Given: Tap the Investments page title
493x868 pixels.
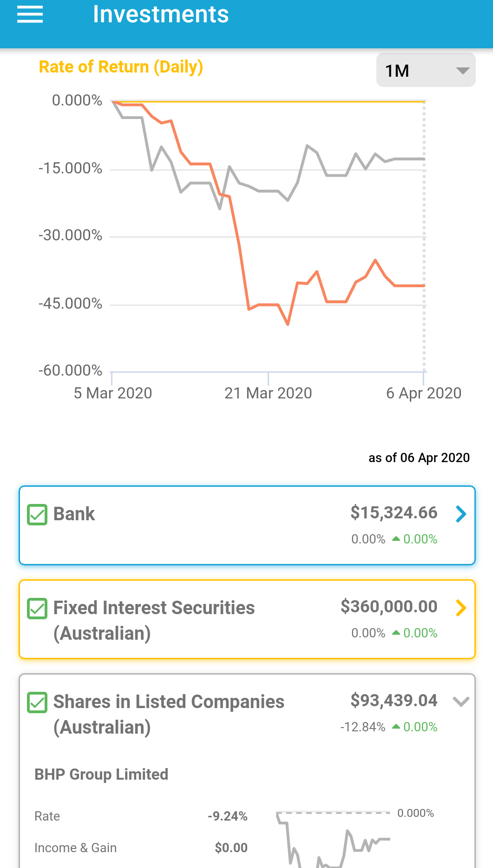Looking at the screenshot, I should point(161,14).
